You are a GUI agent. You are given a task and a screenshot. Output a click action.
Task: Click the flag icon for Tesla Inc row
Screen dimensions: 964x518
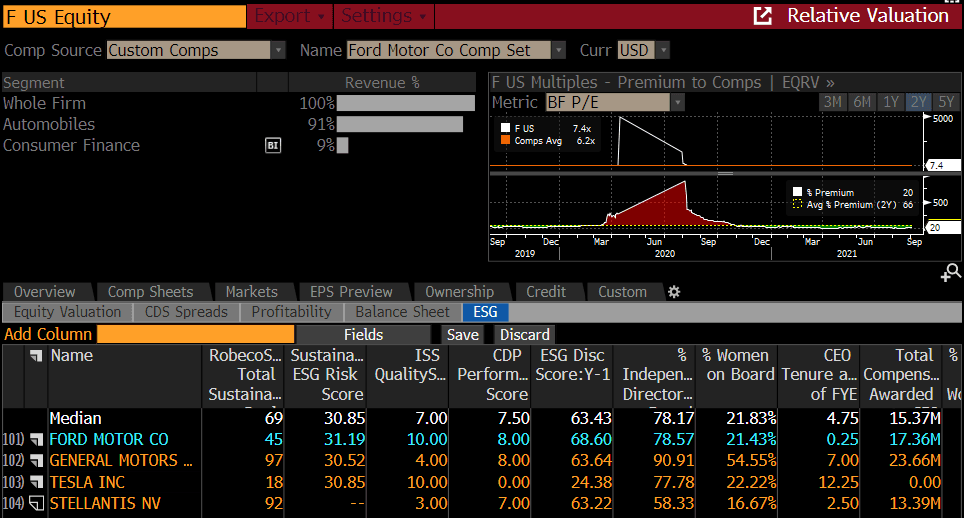click(x=37, y=482)
